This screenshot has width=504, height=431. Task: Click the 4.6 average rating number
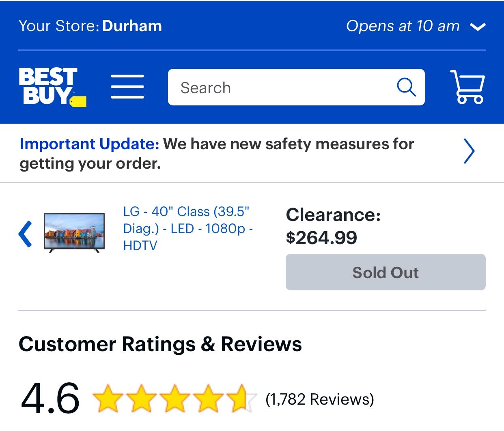point(50,398)
